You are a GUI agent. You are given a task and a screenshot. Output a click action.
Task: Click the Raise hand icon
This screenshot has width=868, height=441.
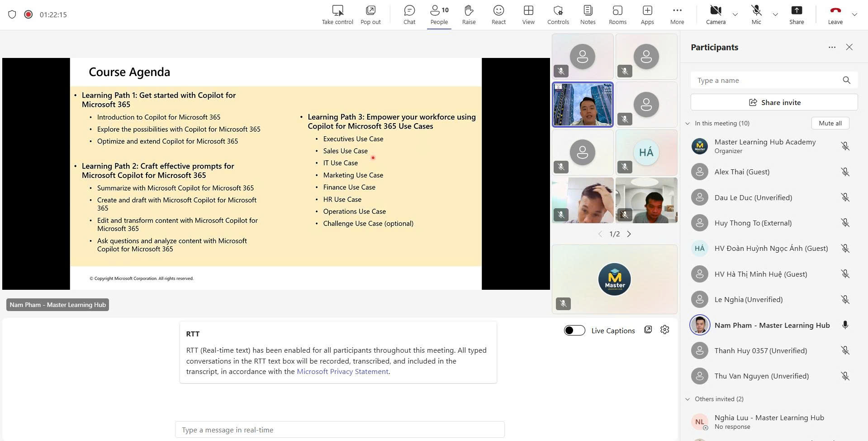469,14
